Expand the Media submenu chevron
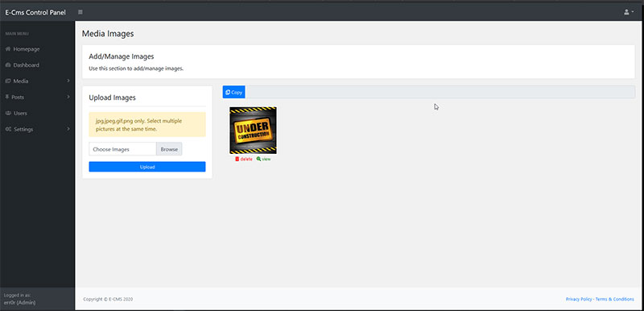Viewport: 644px width, 311px height. [x=68, y=81]
